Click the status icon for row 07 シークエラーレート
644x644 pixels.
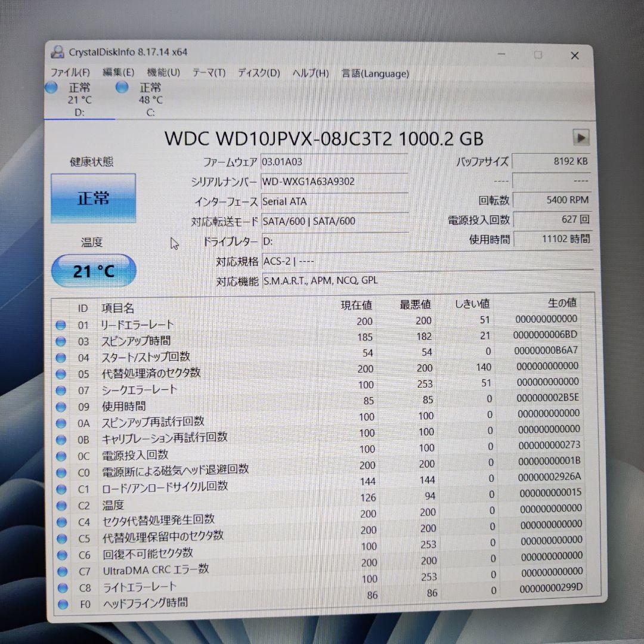pyautogui.click(x=61, y=391)
